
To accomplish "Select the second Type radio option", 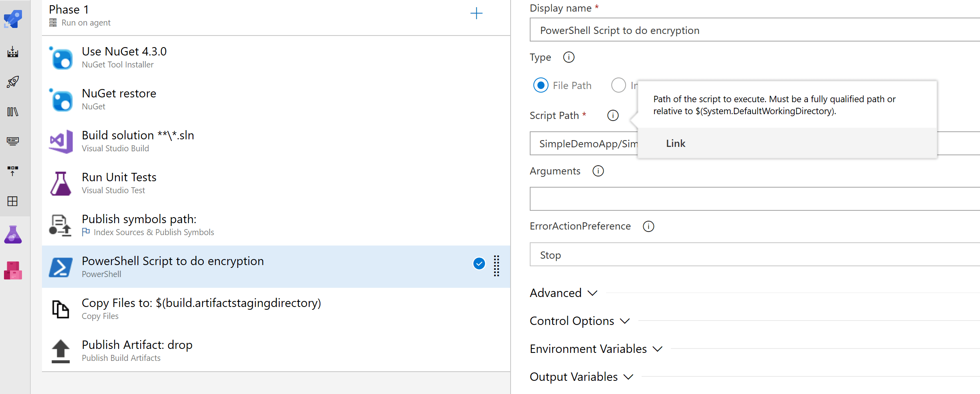I will tap(618, 85).
